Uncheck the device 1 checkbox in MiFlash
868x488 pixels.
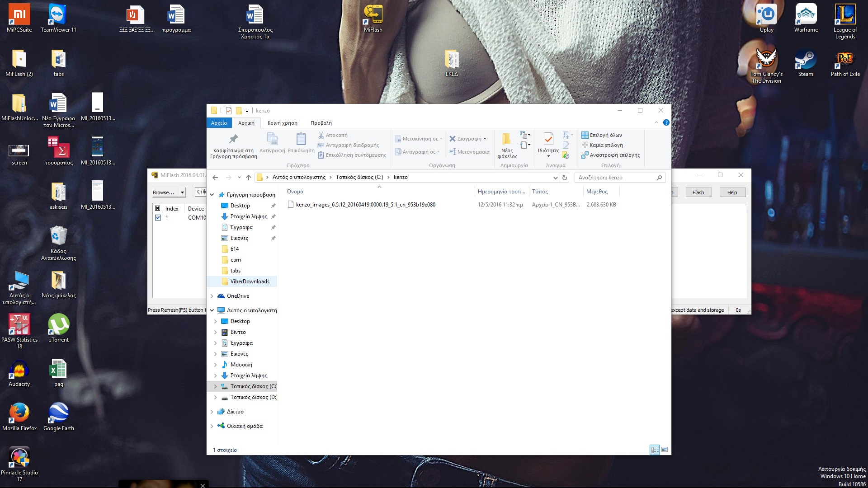click(158, 217)
